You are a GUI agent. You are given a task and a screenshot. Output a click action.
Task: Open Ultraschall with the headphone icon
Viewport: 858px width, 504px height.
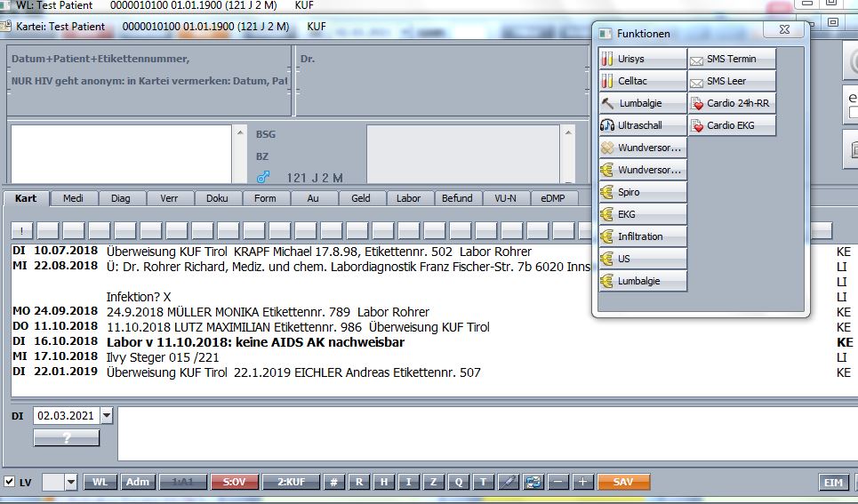643,125
